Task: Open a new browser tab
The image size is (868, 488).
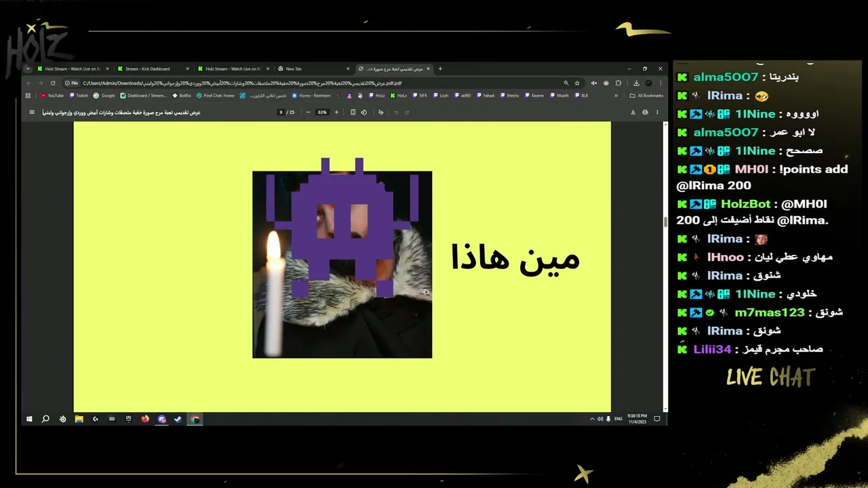Action: tap(440, 68)
